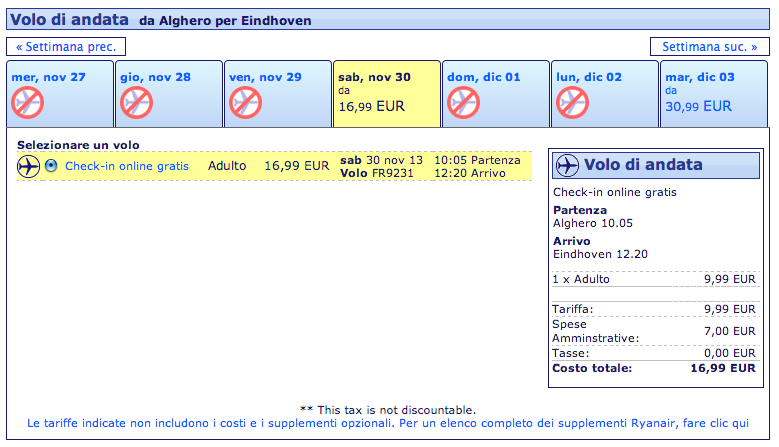Click the This tax is not discountable note
Viewport: 779px width, 447px height.
point(388,410)
